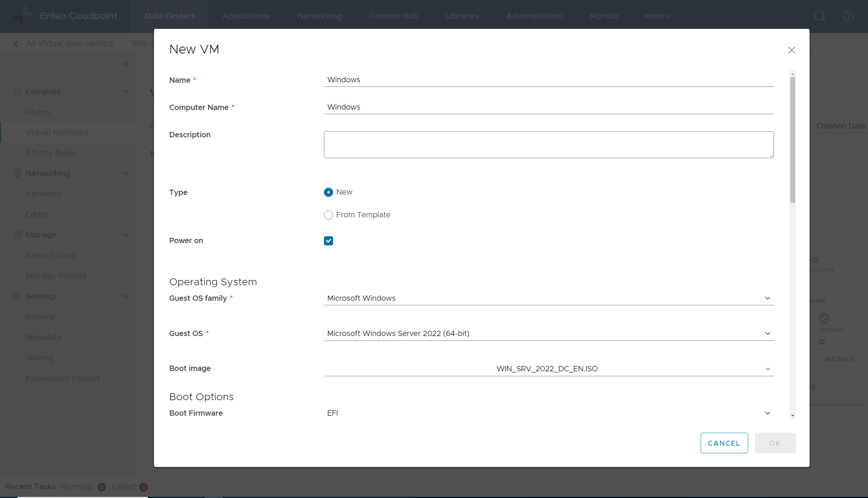The image size is (868, 498).
Task: Click the CANCEL button
Action: (x=724, y=443)
